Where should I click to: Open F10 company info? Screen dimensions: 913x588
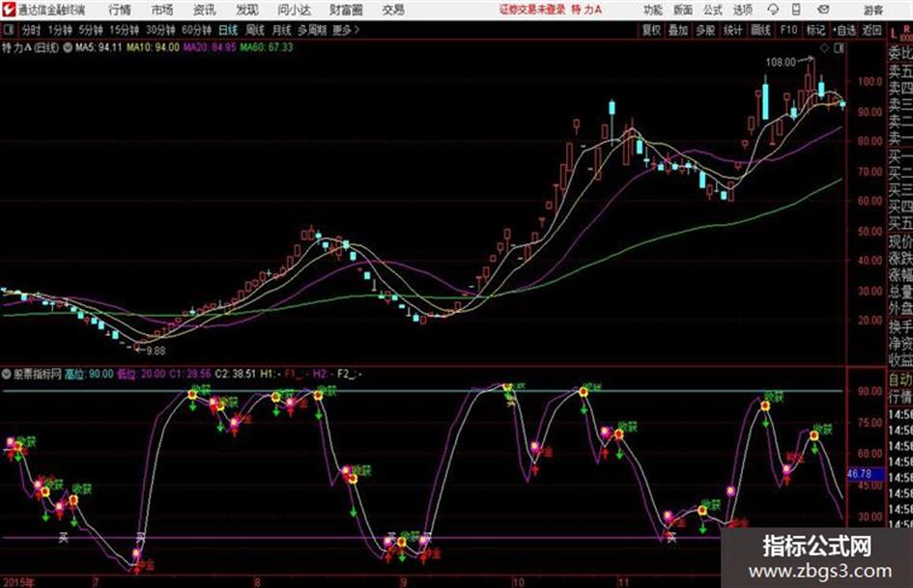(788, 30)
